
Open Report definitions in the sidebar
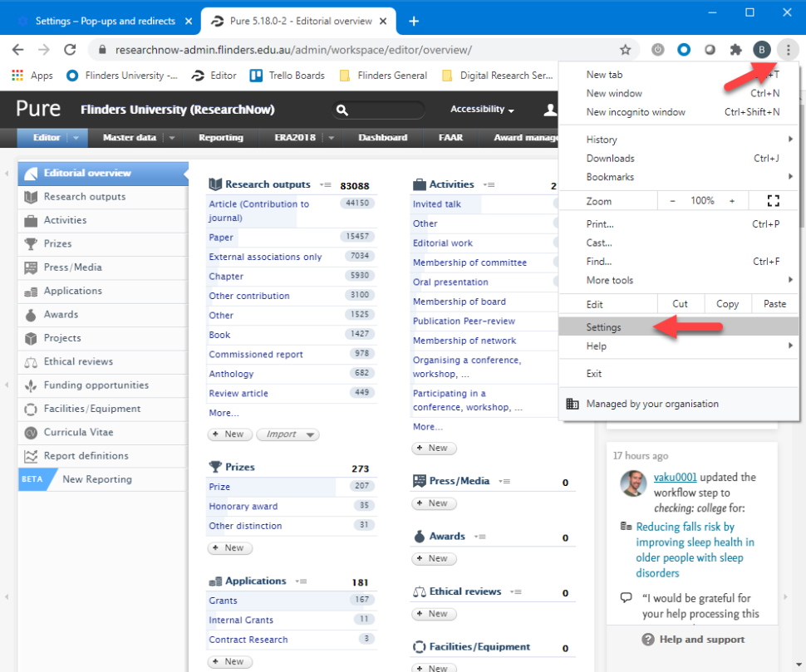(x=103, y=456)
